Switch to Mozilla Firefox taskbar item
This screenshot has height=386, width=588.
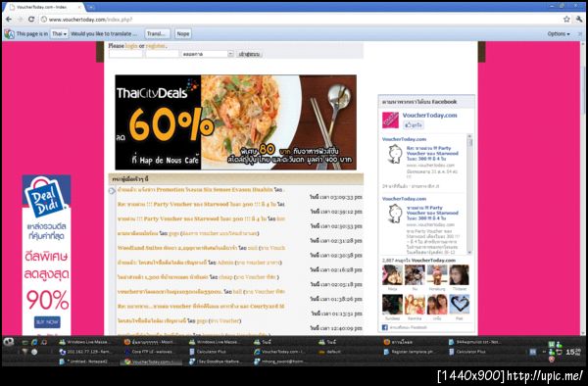coord(149,342)
